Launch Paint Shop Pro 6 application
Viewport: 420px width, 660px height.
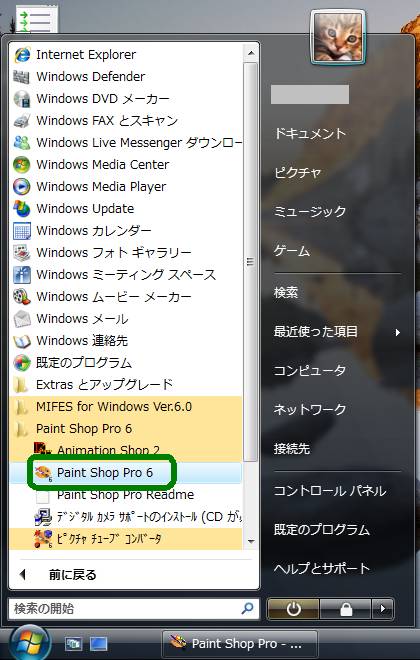[125, 473]
